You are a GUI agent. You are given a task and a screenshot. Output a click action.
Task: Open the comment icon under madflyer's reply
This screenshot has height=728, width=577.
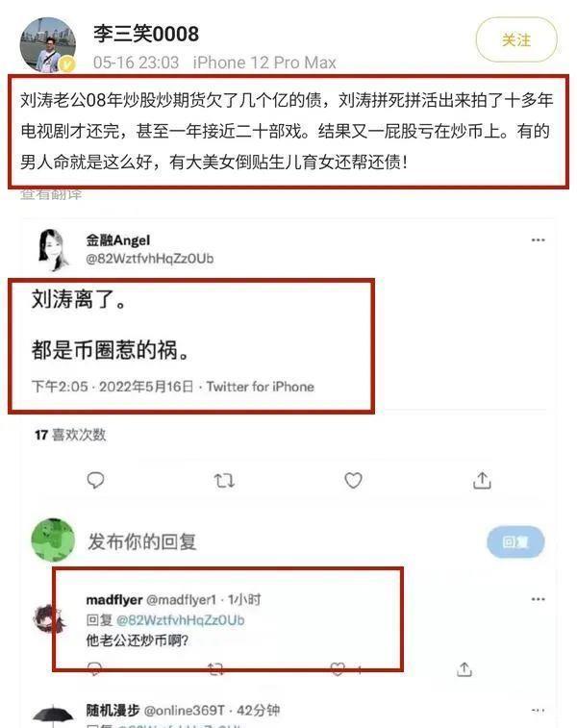pyautogui.click(x=94, y=668)
